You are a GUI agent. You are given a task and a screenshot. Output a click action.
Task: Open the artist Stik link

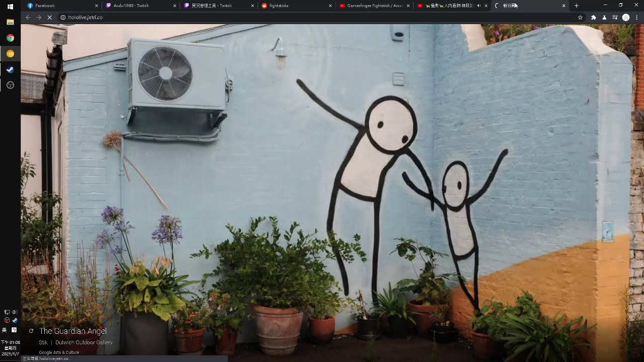[x=43, y=342]
